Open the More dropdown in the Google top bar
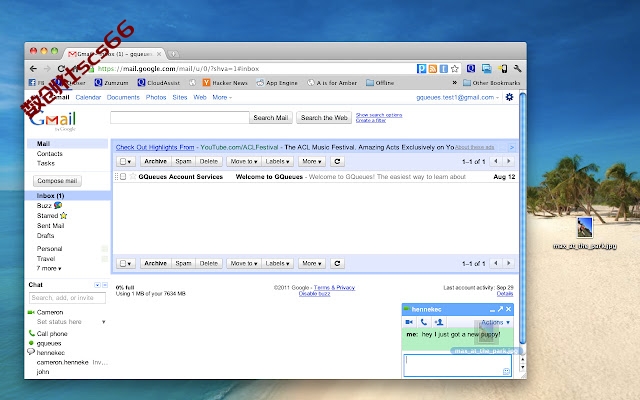640x400 pixels. click(x=222, y=97)
